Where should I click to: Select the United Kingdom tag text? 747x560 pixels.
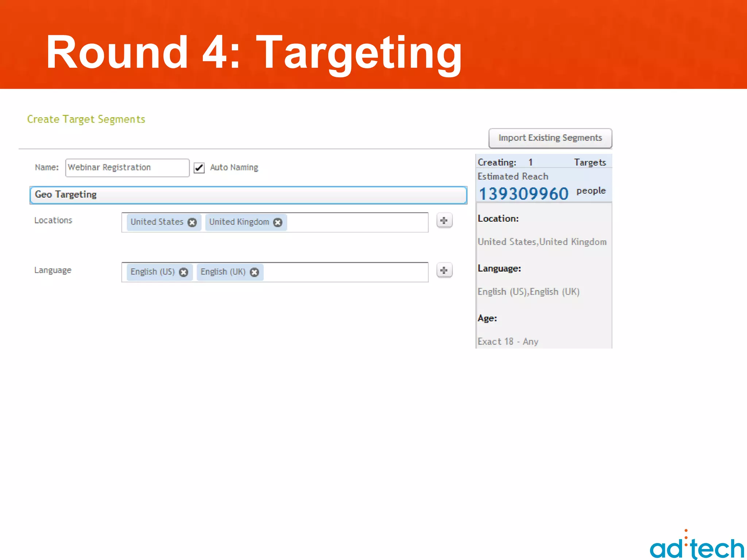click(x=239, y=222)
